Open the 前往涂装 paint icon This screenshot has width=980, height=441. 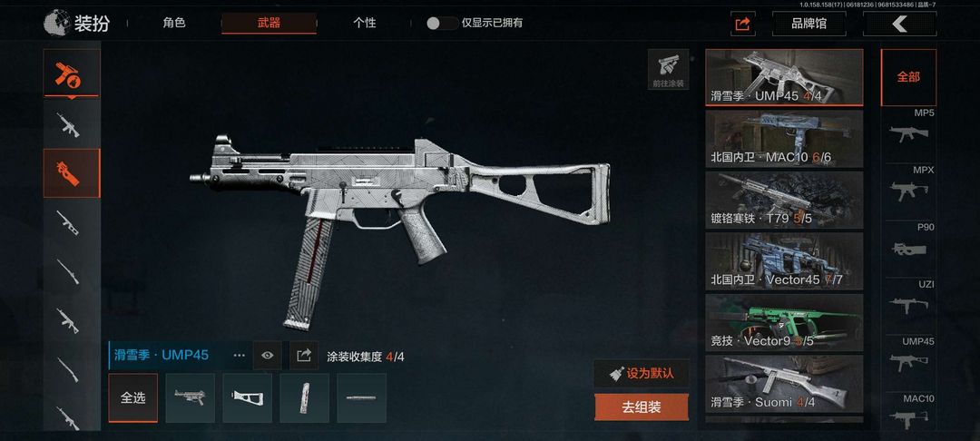pyautogui.click(x=668, y=69)
